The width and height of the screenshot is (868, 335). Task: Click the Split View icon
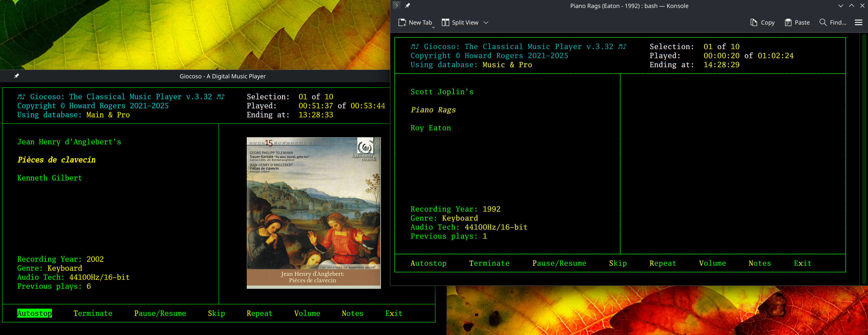click(x=446, y=22)
